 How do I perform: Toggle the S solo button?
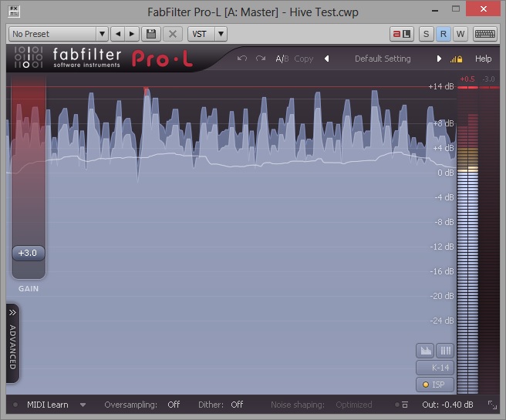pos(426,34)
